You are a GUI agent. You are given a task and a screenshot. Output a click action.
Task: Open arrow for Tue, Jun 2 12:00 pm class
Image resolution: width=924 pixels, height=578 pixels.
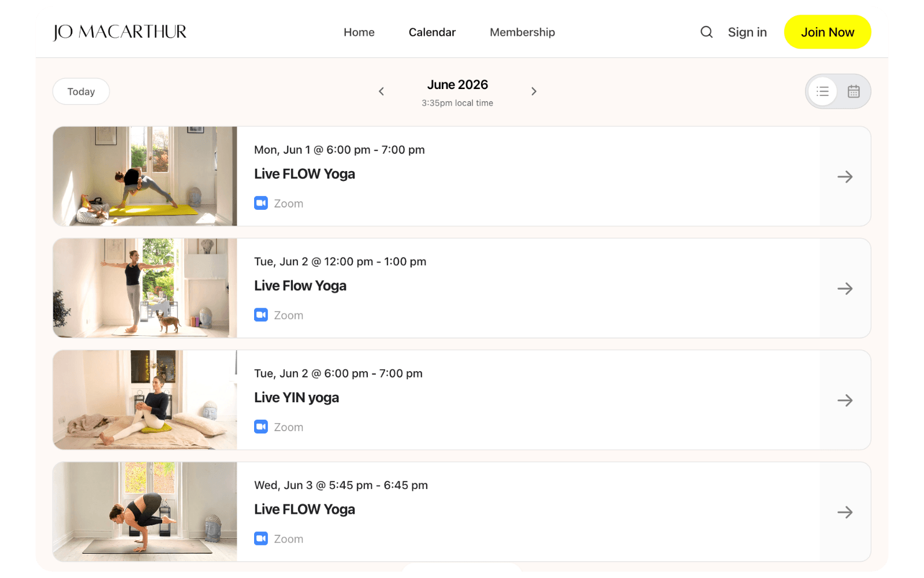(845, 288)
